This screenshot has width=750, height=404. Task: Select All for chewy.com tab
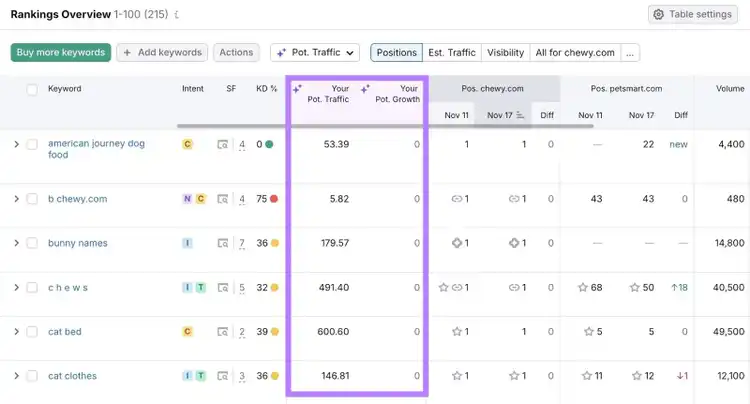pyautogui.click(x=575, y=53)
